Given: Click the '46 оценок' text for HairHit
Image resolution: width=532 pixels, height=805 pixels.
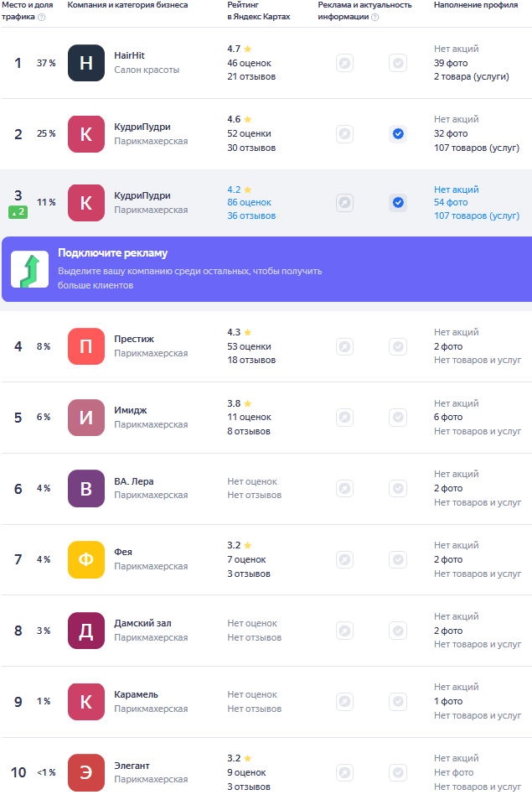Looking at the screenshot, I should (250, 63).
